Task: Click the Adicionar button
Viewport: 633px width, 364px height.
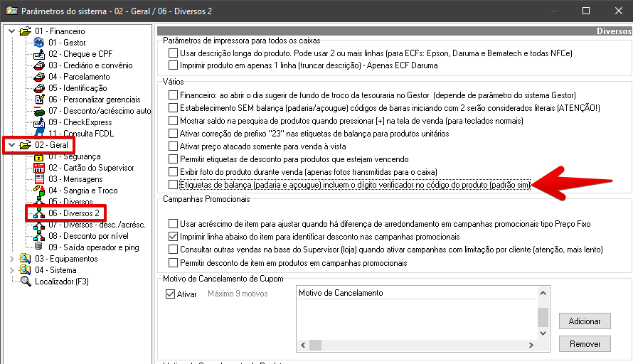Action: 585,321
